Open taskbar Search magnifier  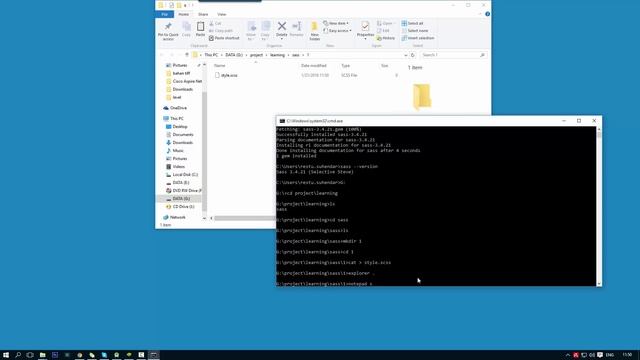point(18,355)
